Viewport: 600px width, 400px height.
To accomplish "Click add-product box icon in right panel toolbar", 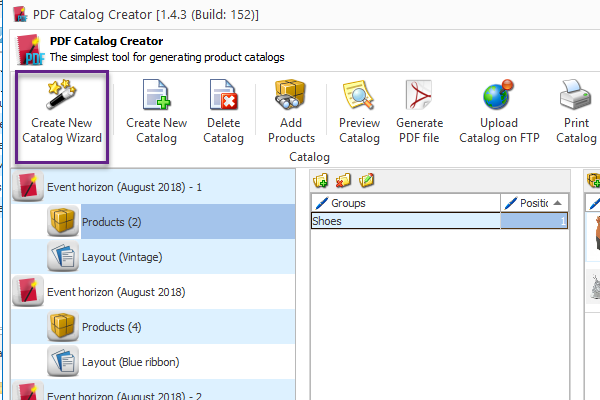I will pyautogui.click(x=594, y=180).
